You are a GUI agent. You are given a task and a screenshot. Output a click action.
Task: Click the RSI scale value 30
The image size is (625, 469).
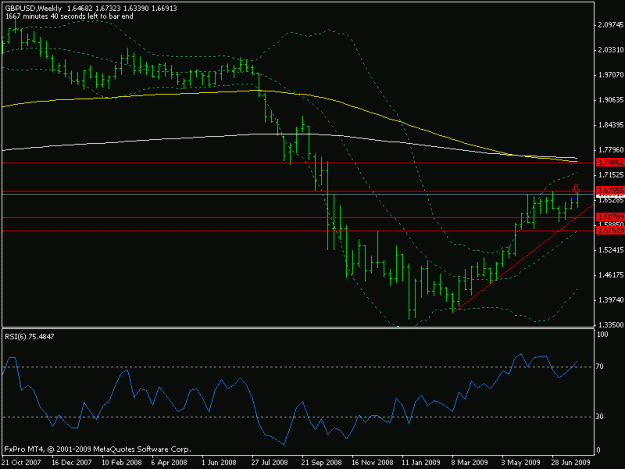(600, 417)
